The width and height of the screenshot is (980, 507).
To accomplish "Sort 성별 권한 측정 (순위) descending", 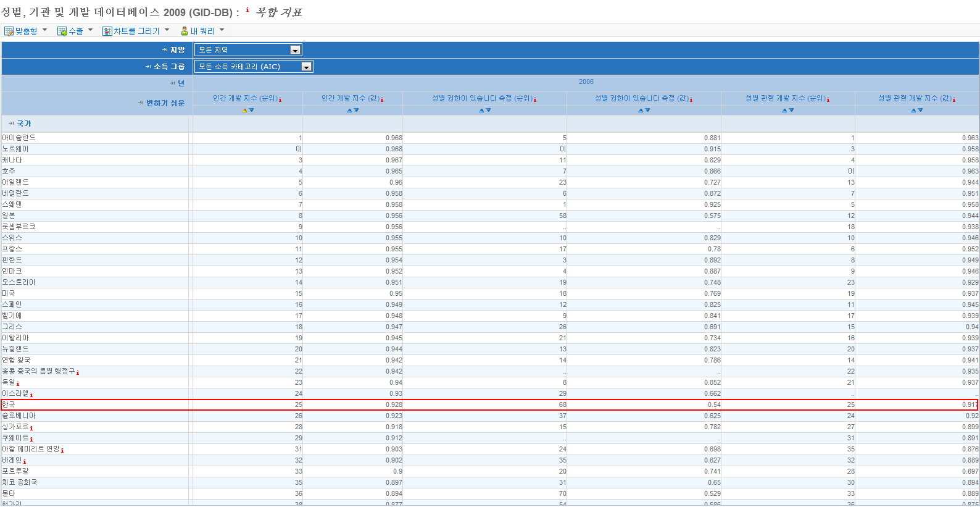I will 489,110.
